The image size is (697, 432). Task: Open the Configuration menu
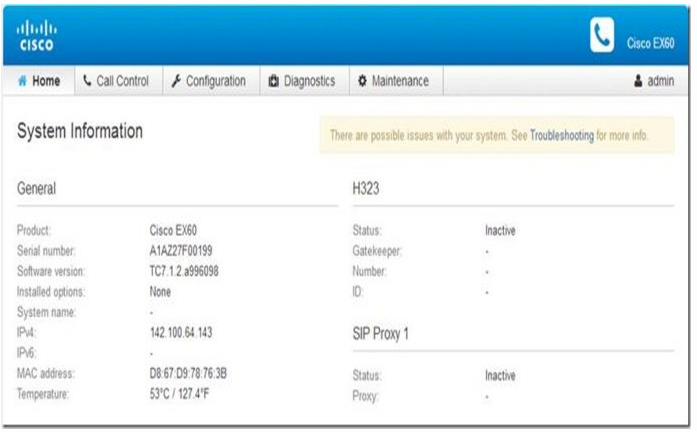(x=212, y=80)
